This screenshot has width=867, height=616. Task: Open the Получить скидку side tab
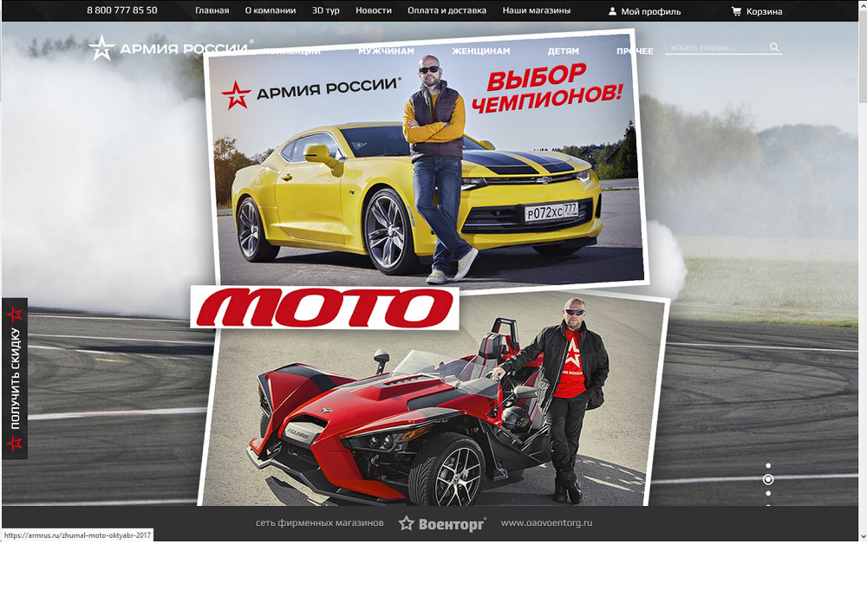pyautogui.click(x=15, y=379)
